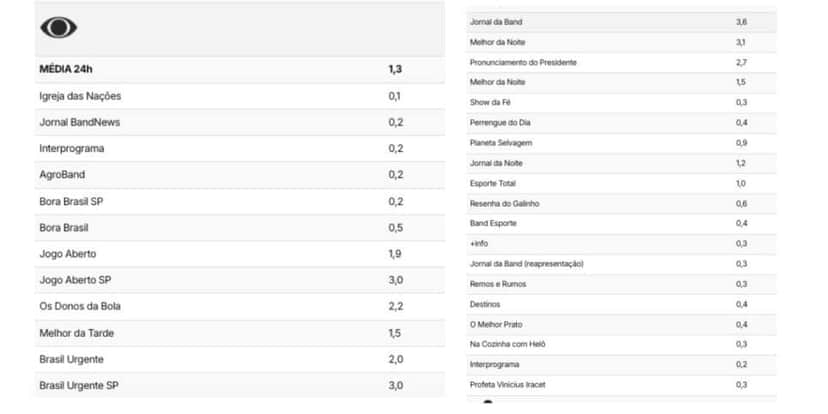Click the Jornal da Band row
Viewport: 828px width, 414px height.
click(622, 22)
